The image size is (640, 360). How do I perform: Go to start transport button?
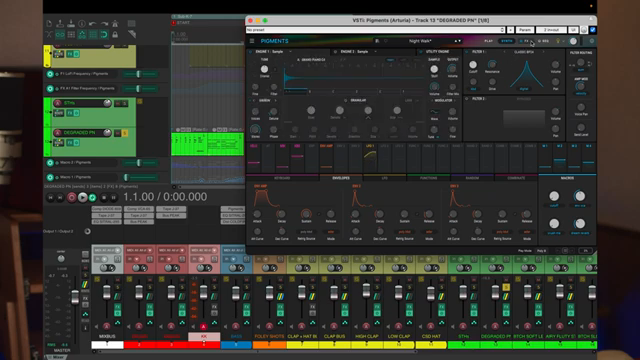50,198
